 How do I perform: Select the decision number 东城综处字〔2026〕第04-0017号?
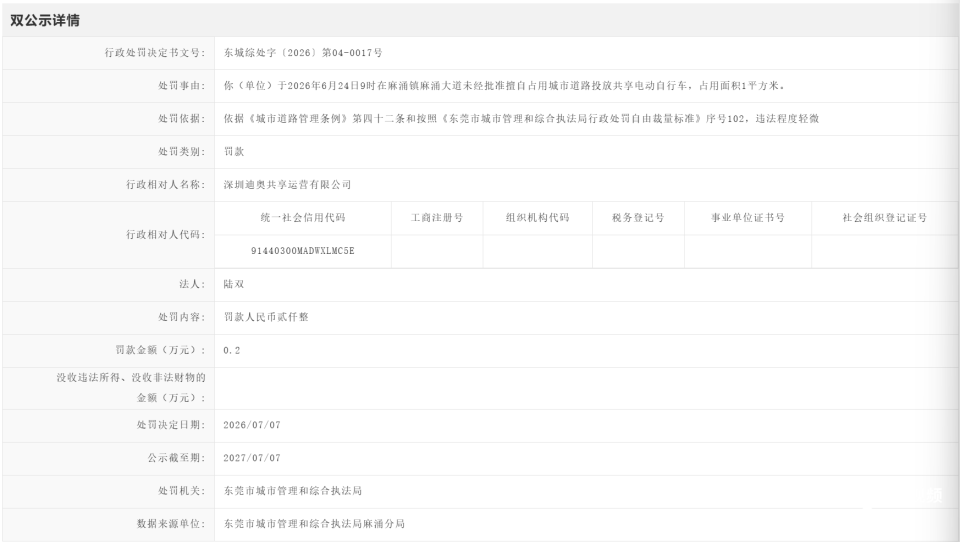tap(303, 53)
